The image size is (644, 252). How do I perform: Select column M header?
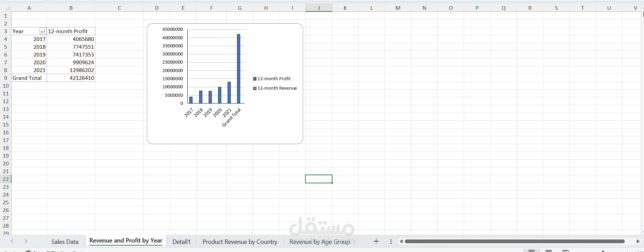[398, 8]
